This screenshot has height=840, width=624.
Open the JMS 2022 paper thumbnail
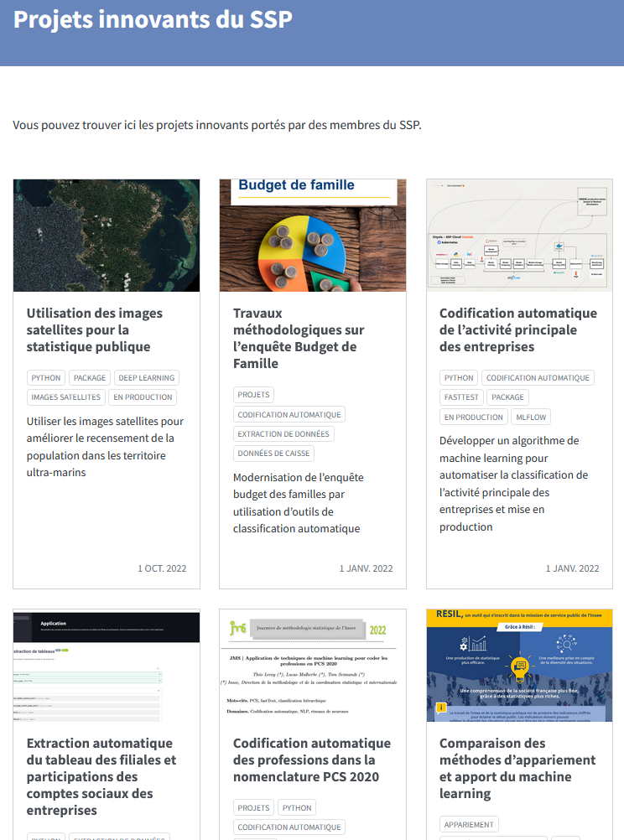pyautogui.click(x=313, y=666)
